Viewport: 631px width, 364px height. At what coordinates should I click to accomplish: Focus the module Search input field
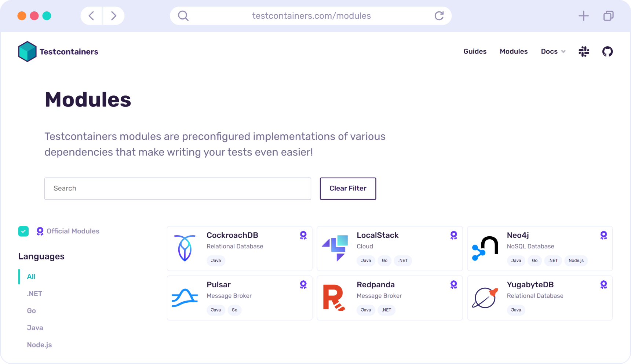point(178,189)
